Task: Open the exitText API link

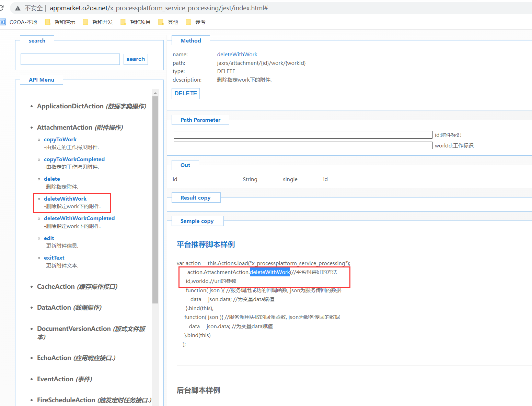Action: tap(54, 258)
